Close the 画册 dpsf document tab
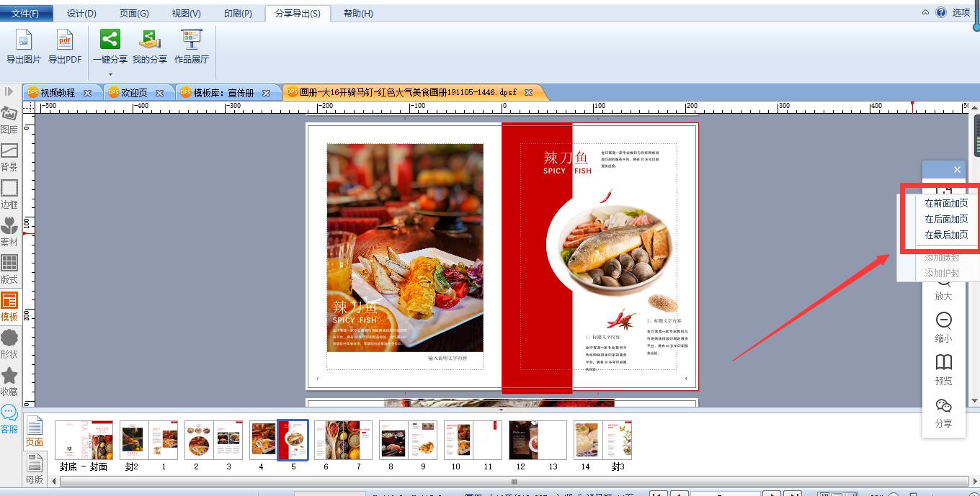This screenshot has width=980, height=496. tap(529, 92)
